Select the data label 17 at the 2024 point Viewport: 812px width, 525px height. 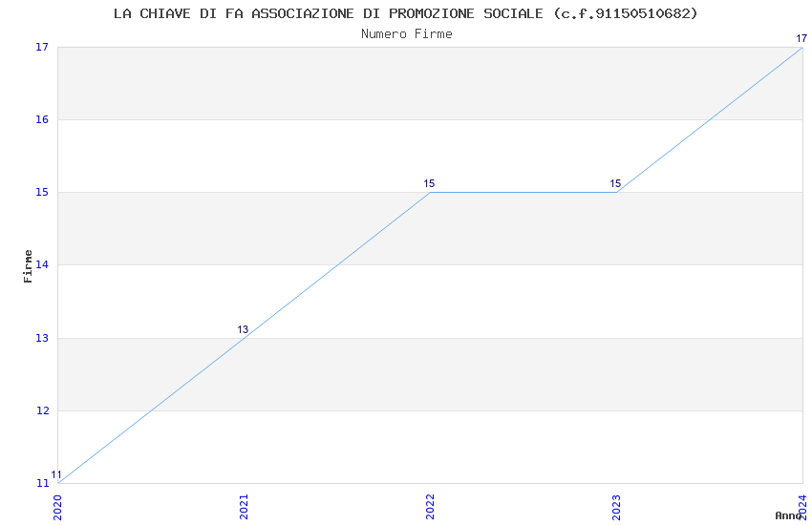(801, 38)
